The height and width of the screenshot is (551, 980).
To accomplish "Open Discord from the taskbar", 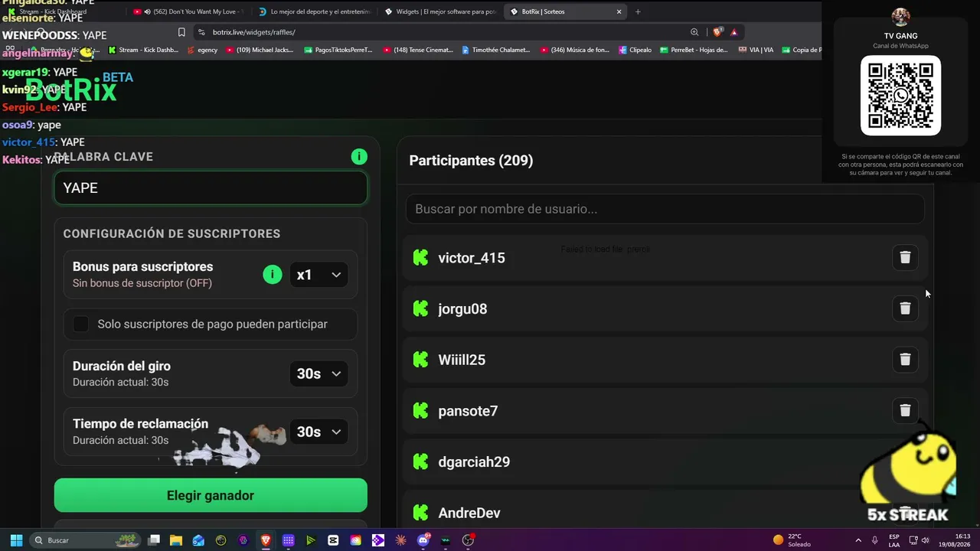I will coord(423,540).
